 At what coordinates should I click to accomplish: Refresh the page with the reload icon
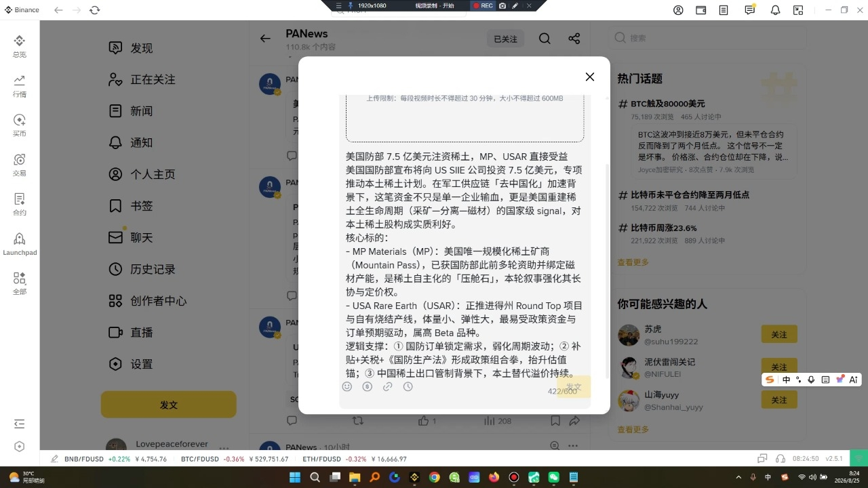94,10
